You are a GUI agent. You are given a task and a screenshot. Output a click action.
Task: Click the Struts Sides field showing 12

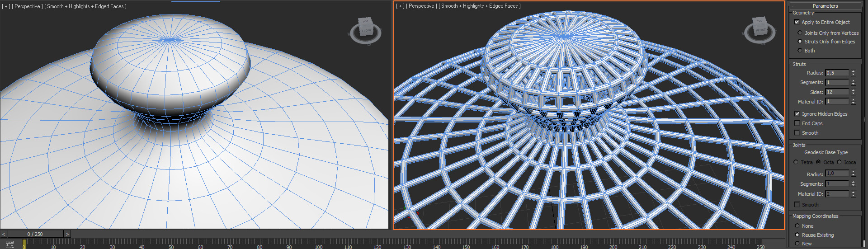[837, 92]
